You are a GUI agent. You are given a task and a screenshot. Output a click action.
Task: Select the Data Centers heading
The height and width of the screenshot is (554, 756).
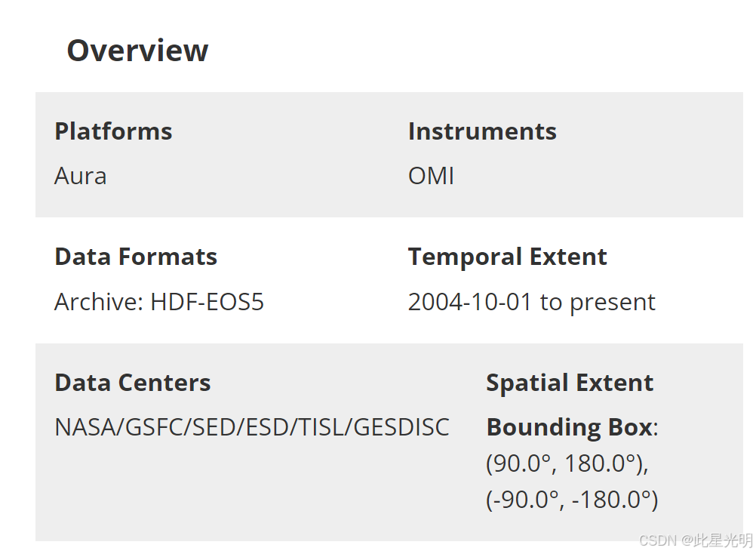coord(133,383)
